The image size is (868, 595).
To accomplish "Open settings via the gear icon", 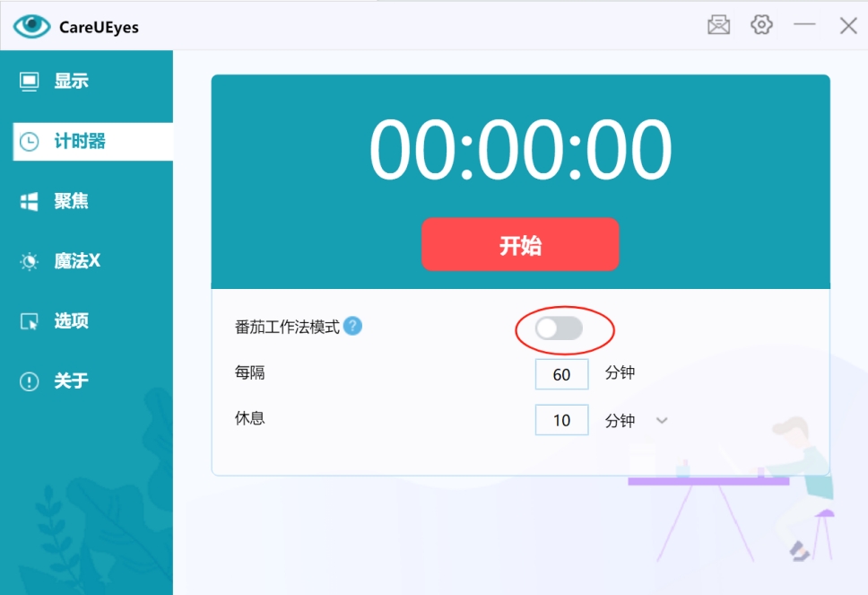I will 761,24.
